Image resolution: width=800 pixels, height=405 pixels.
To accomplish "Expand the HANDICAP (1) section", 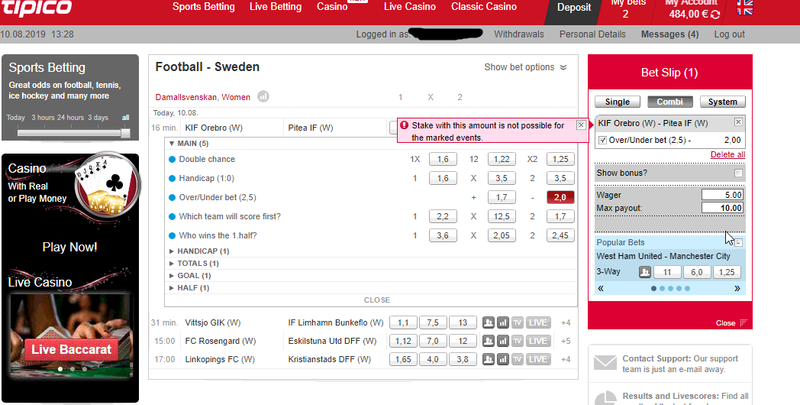I will pyautogui.click(x=199, y=251).
